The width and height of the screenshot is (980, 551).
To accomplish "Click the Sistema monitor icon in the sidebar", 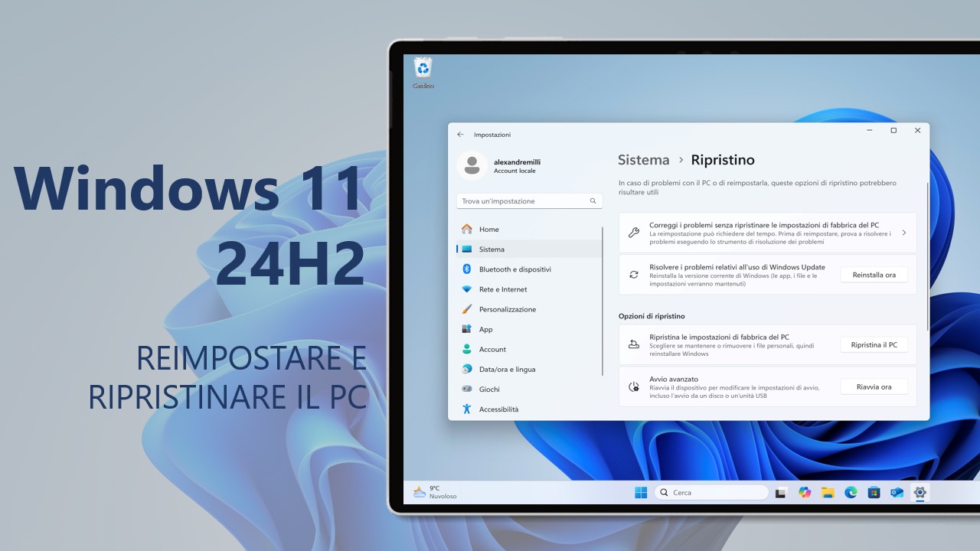I will pos(466,249).
